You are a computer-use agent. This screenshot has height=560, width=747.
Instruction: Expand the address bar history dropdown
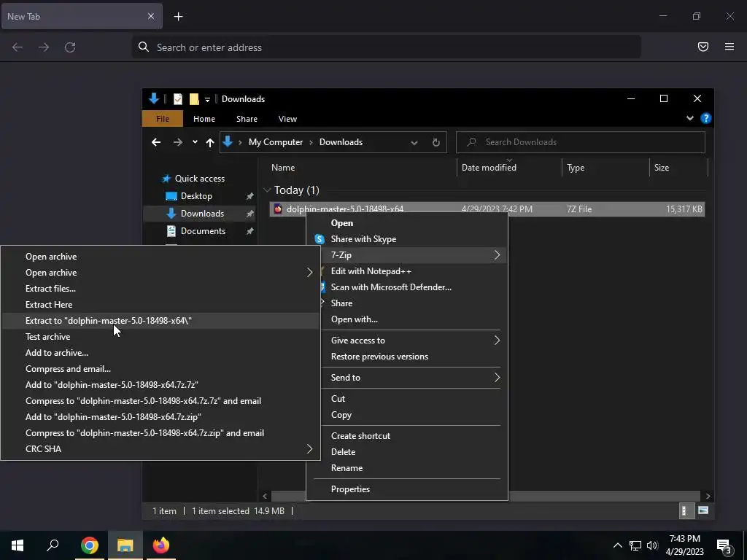[x=414, y=142]
